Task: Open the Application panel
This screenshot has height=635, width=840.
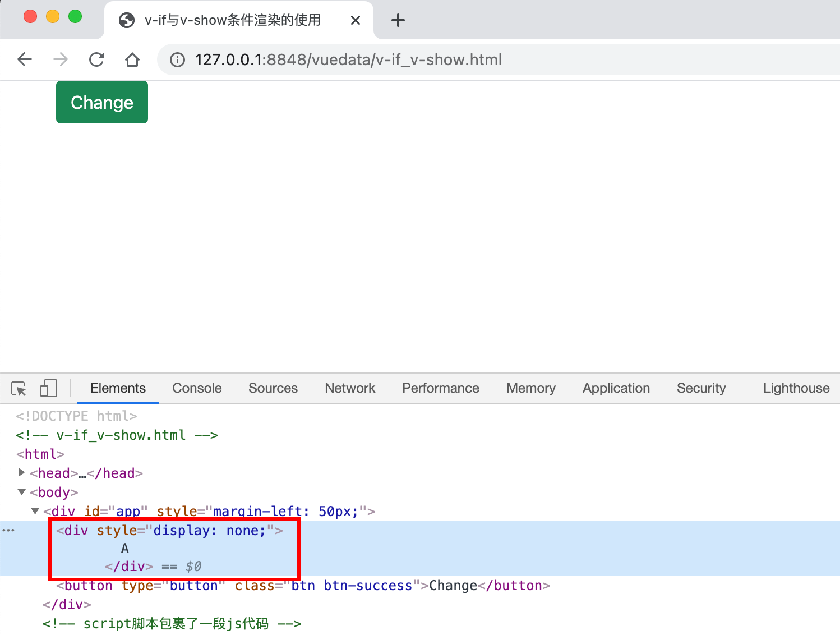Action: (616, 388)
